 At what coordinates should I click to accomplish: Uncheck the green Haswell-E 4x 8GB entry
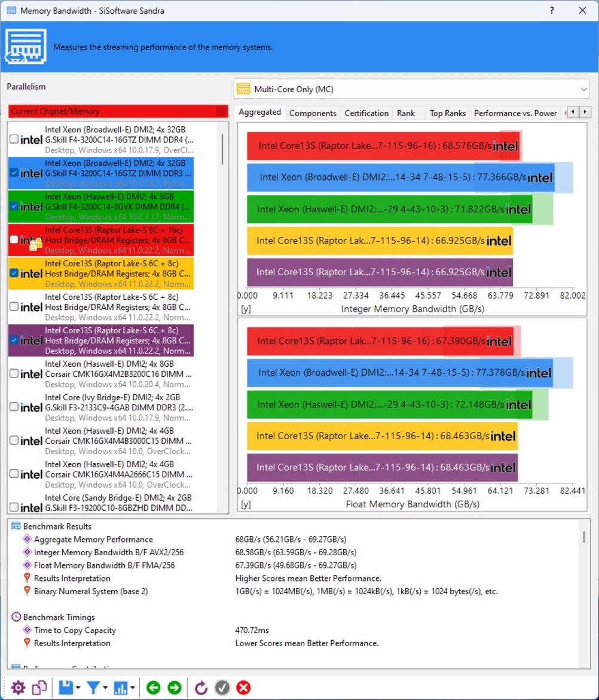[14, 206]
